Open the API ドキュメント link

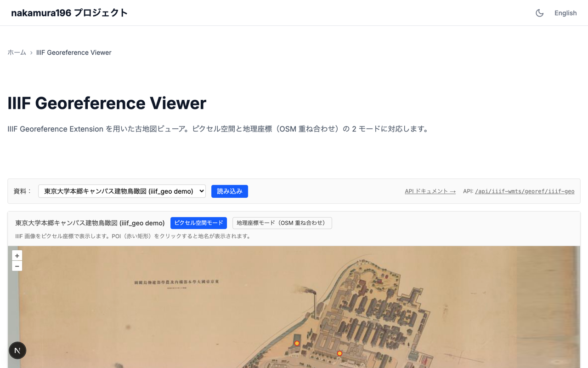(x=430, y=191)
